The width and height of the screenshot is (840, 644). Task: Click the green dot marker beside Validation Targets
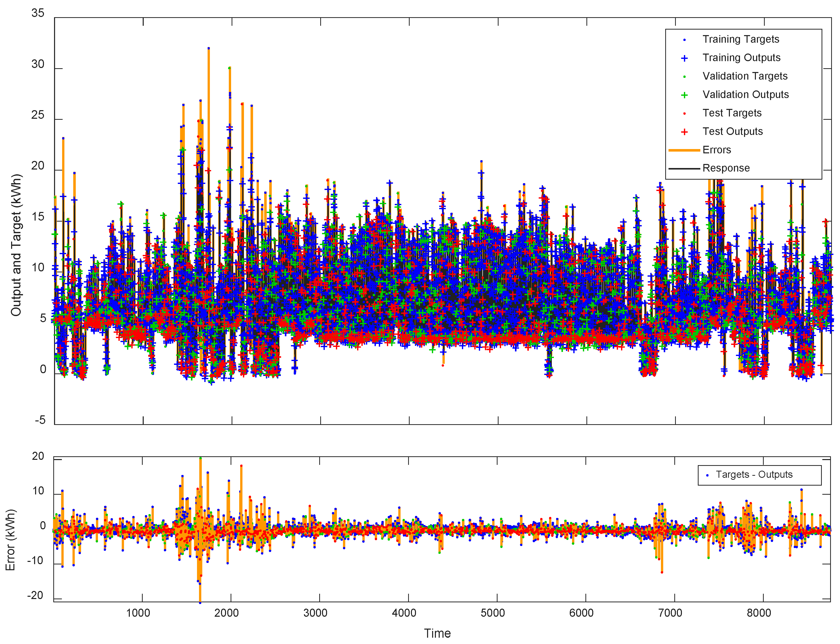point(684,77)
